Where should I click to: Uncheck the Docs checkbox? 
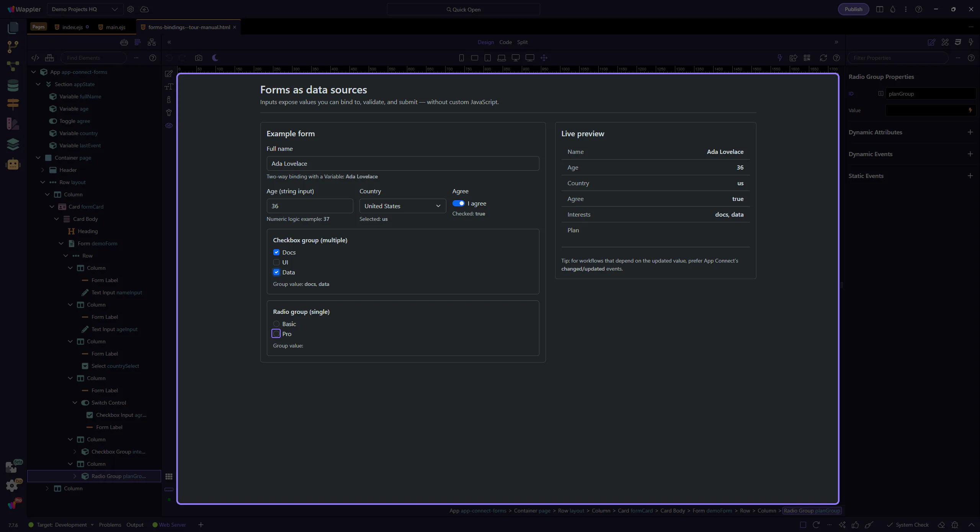click(276, 252)
